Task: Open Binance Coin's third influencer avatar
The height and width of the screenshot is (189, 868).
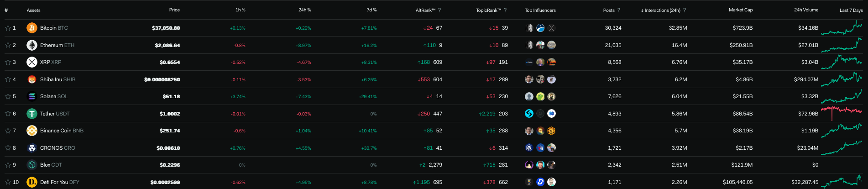Action: pyautogui.click(x=551, y=131)
